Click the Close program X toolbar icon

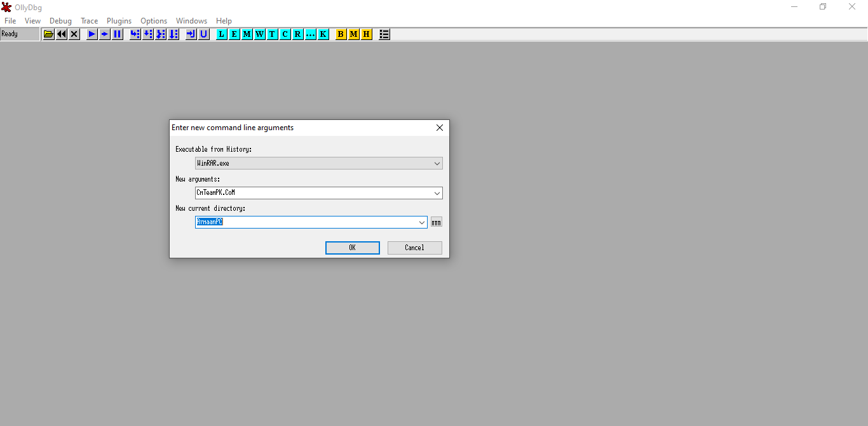coord(74,34)
